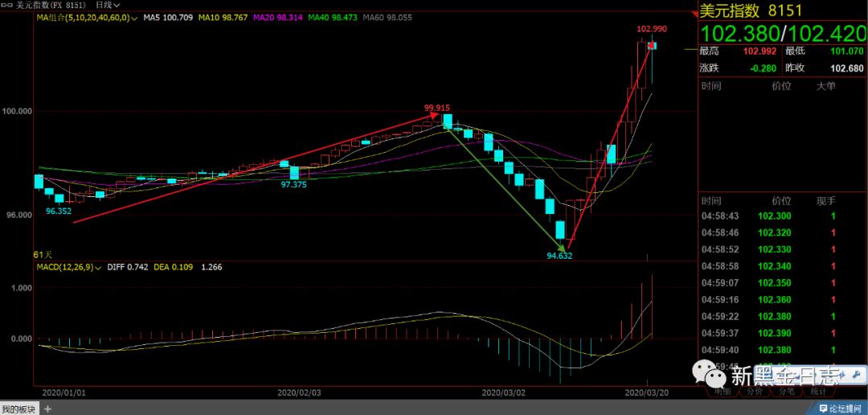Screen dimensions: 868x415
Task: Click the MA40 98.473 value
Action: (x=333, y=18)
